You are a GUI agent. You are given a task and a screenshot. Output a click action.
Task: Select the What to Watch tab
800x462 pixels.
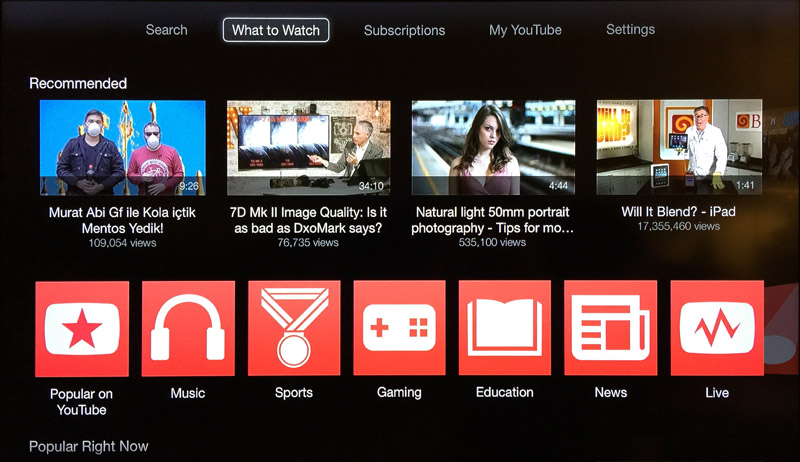click(x=276, y=30)
